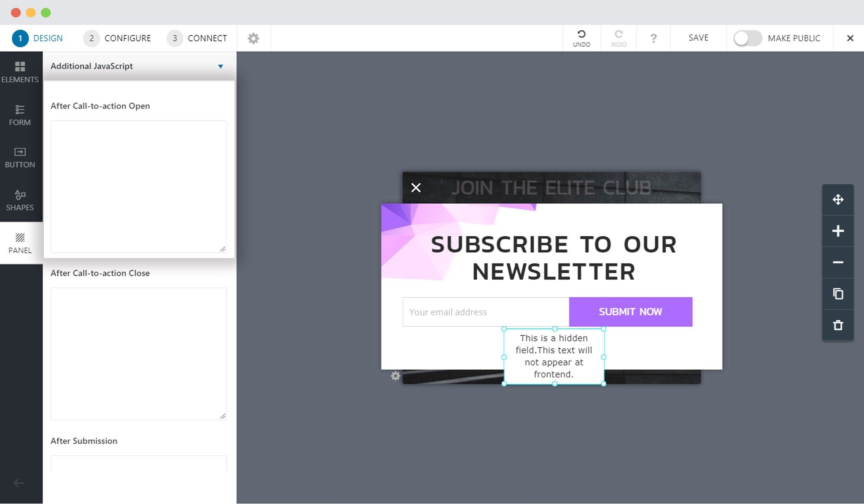This screenshot has height=504, width=864.
Task: Click the Button panel icon
Action: pos(20,157)
